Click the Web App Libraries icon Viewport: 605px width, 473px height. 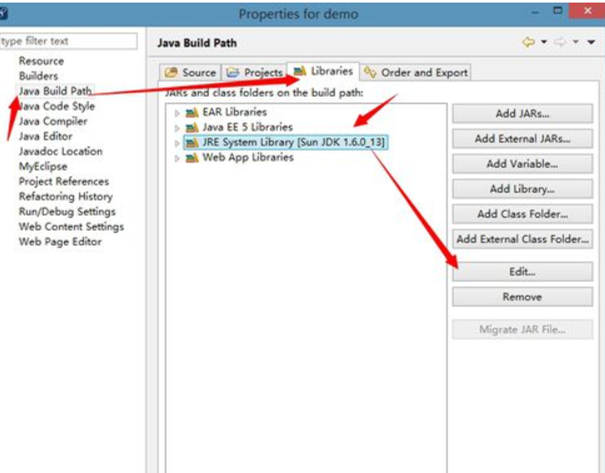[x=192, y=157]
